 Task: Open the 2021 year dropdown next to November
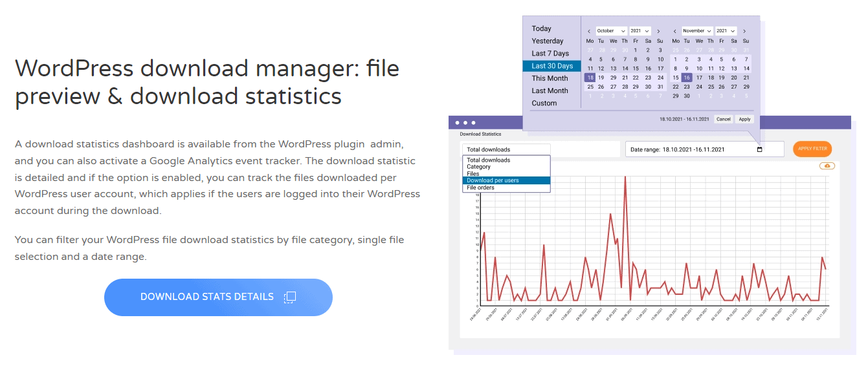(x=726, y=31)
